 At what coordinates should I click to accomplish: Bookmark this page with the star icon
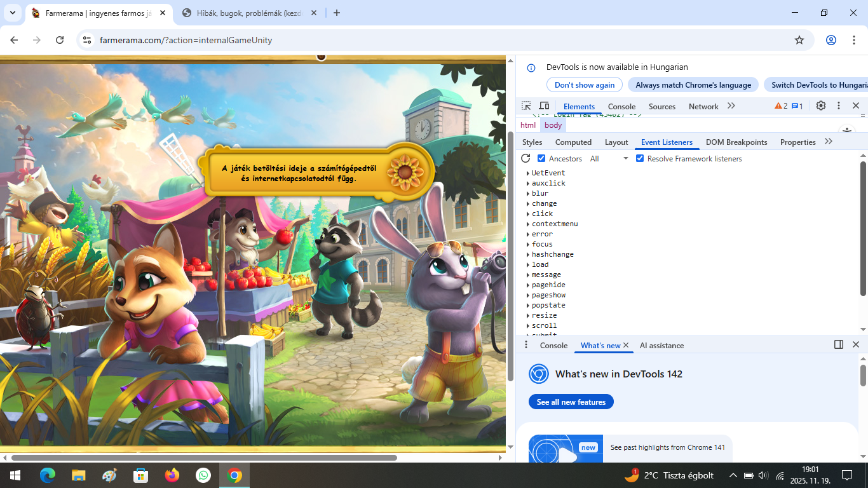click(799, 40)
